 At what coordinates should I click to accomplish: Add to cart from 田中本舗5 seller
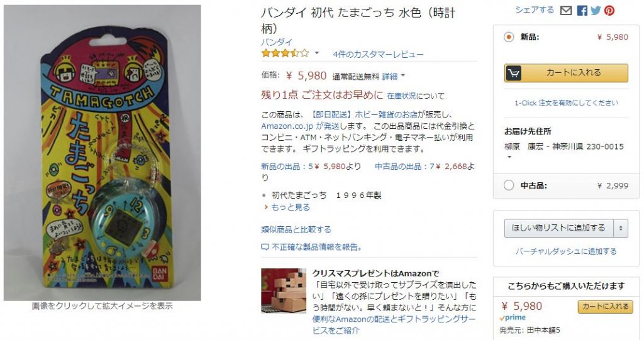click(x=605, y=307)
